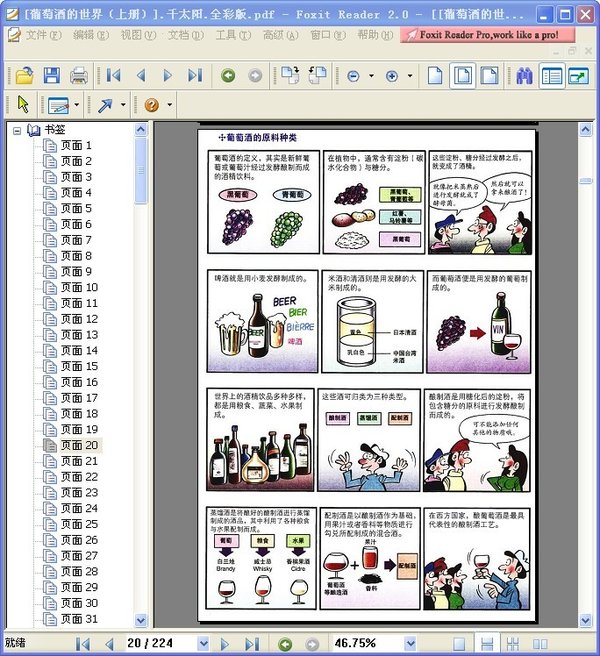Screen dimensions: 600x656
Task: Select Fit Width view icon
Action: 489,76
